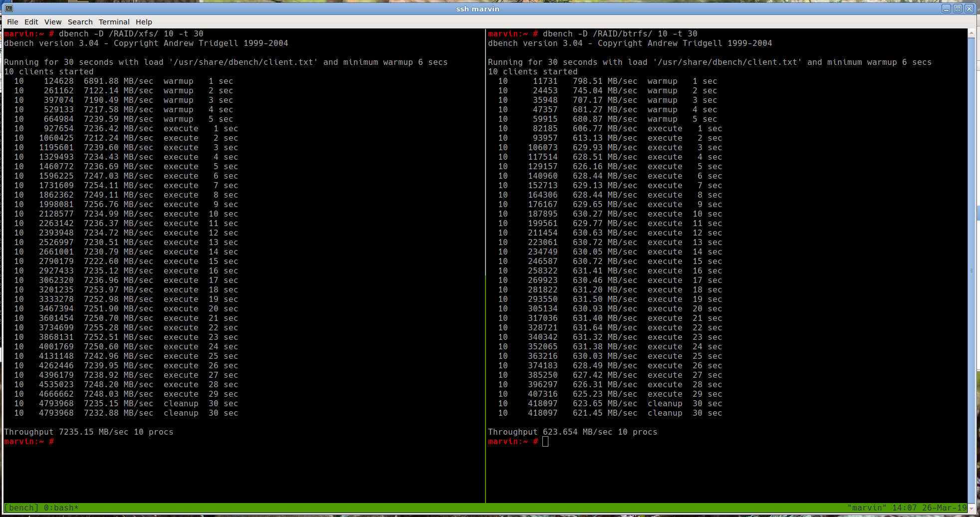This screenshot has width=980, height=517.
Task: Click the 'dbench -D /RAID/xfs/ 10 -t 30' command
Action: click(131, 34)
